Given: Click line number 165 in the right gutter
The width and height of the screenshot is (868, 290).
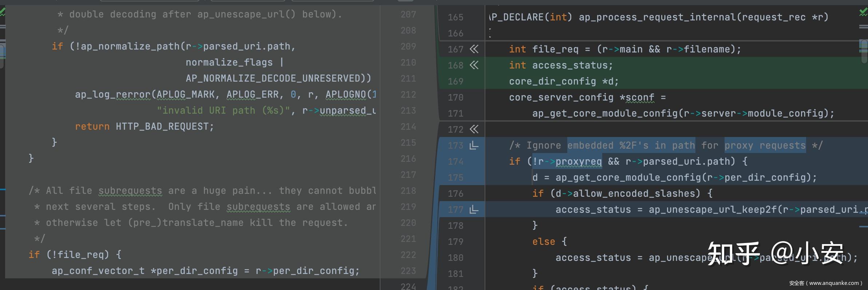Looking at the screenshot, I should 455,17.
